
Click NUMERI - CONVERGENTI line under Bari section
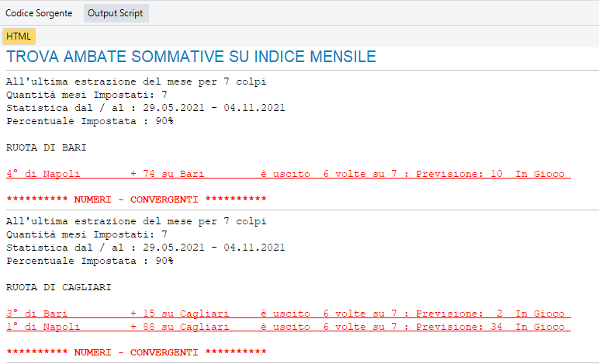pos(137,199)
